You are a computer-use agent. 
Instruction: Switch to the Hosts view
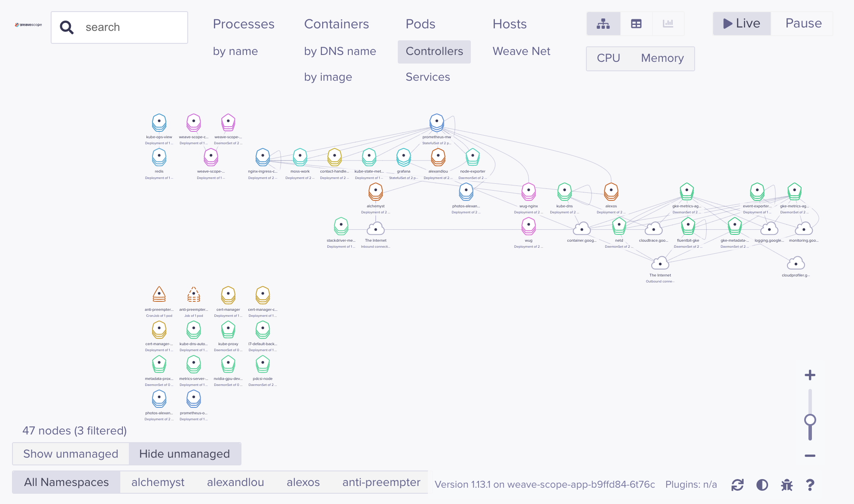(509, 24)
